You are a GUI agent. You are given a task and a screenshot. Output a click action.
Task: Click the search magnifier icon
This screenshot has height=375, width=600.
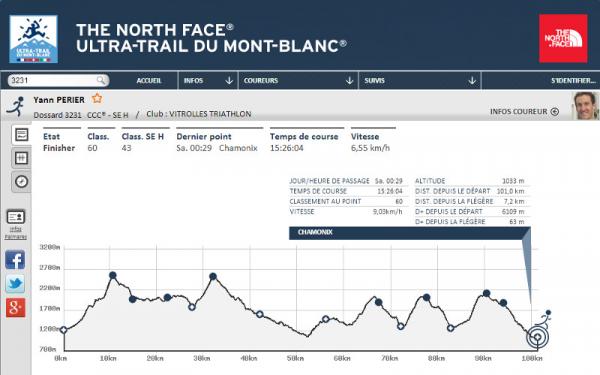click(101, 80)
